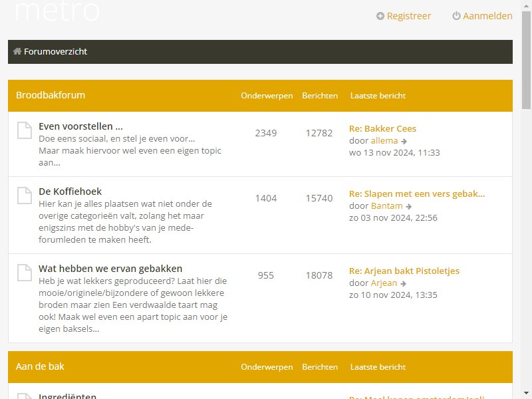The width and height of the screenshot is (532, 399).
Task: Open the Registreer link
Action: click(408, 16)
